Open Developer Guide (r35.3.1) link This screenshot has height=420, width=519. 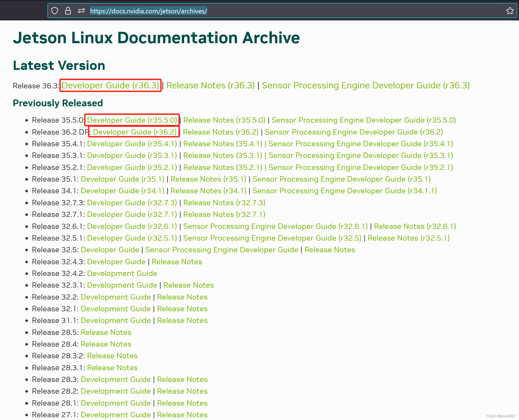132,155
